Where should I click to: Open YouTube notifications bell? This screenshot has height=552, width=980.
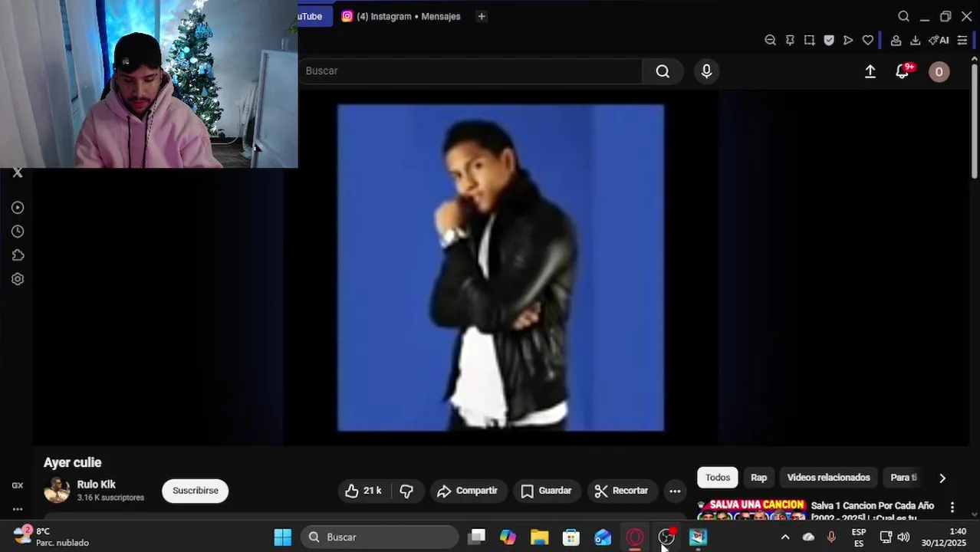(x=903, y=71)
